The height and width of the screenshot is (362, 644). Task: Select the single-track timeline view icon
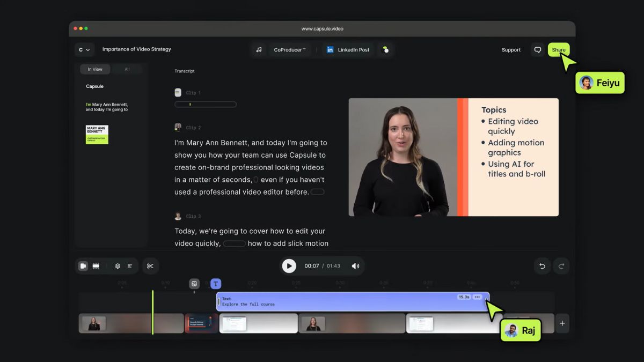83,266
